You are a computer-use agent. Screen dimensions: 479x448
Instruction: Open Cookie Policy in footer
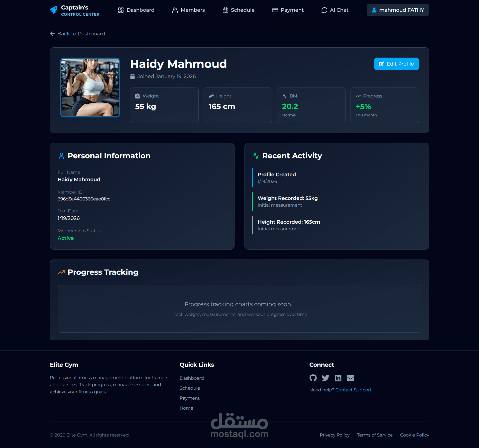click(414, 435)
